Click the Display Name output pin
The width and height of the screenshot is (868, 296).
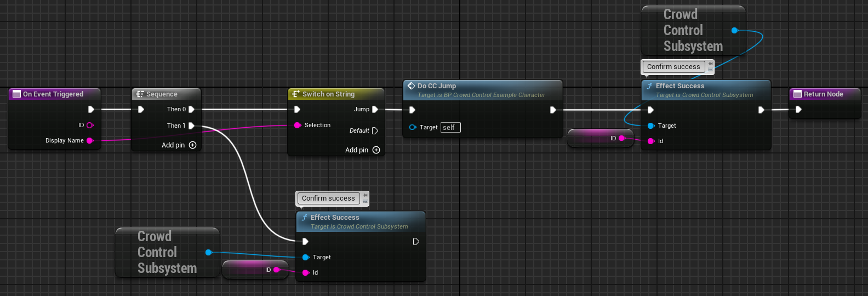click(90, 141)
